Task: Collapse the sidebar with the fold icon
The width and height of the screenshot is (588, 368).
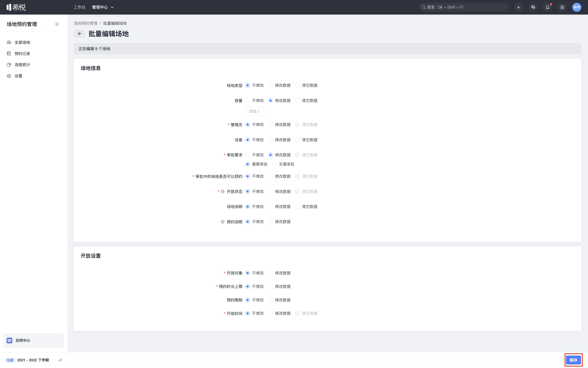Action: 57,24
